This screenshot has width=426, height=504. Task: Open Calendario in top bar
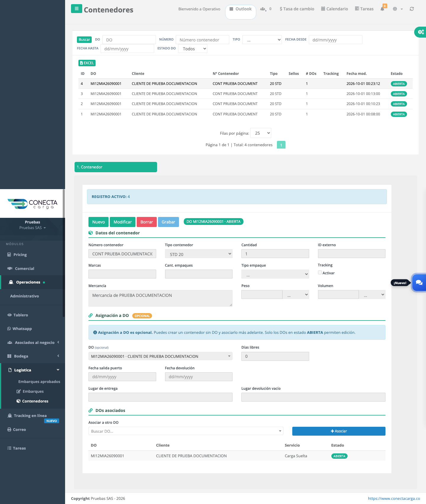[x=335, y=9]
